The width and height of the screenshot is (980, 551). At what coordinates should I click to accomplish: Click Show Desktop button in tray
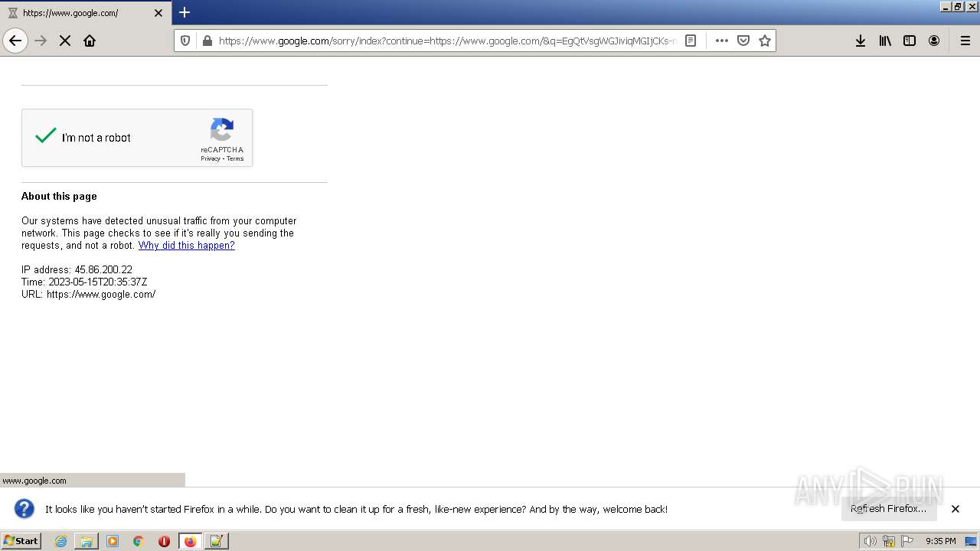971,541
